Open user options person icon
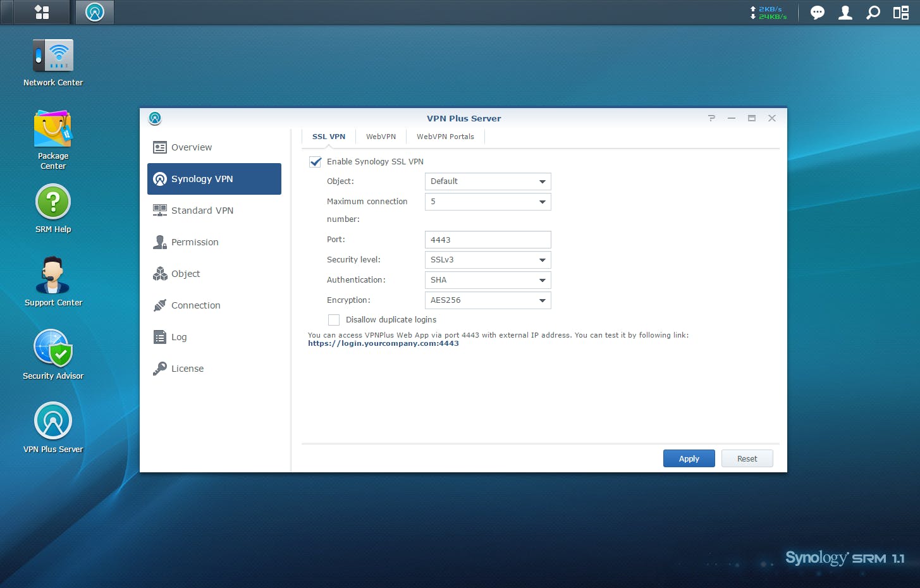Image resolution: width=920 pixels, height=588 pixels. [845, 13]
